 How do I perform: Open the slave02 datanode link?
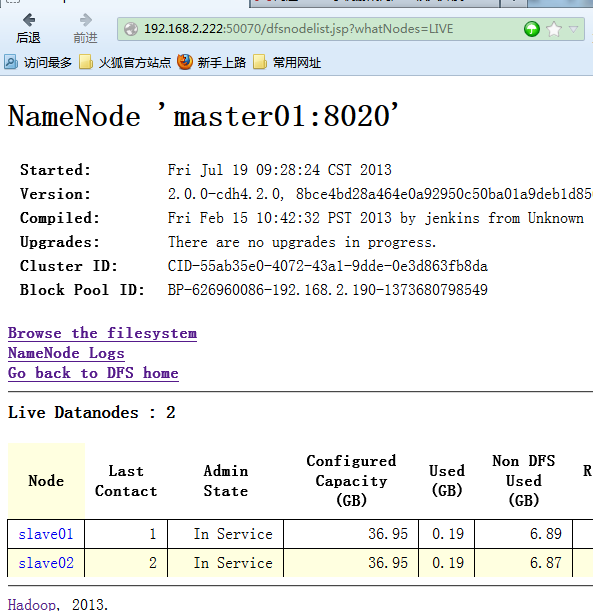pyautogui.click(x=46, y=563)
